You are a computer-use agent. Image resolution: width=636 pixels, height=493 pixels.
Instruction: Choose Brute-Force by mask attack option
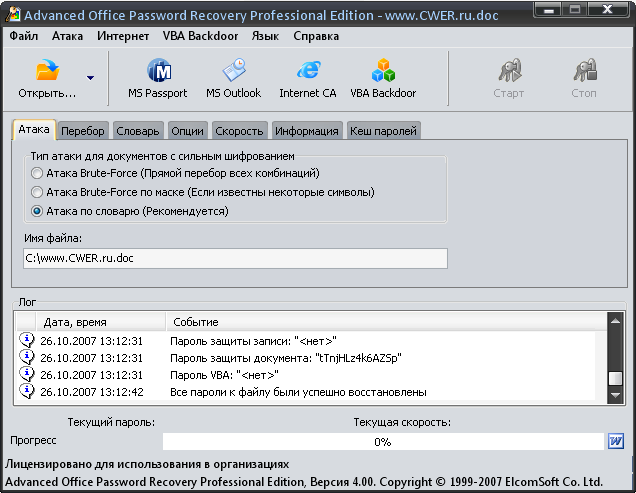pyautogui.click(x=37, y=192)
